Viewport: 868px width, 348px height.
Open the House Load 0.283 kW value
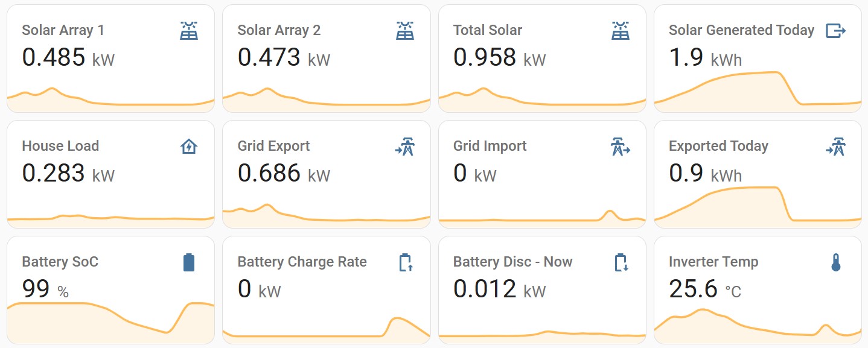pos(68,174)
